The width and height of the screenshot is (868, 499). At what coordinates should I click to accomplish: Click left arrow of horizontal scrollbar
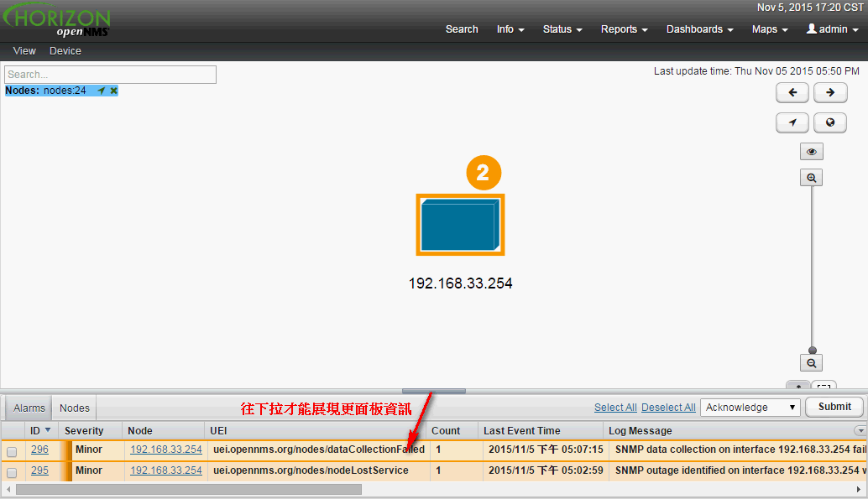pos(8,490)
